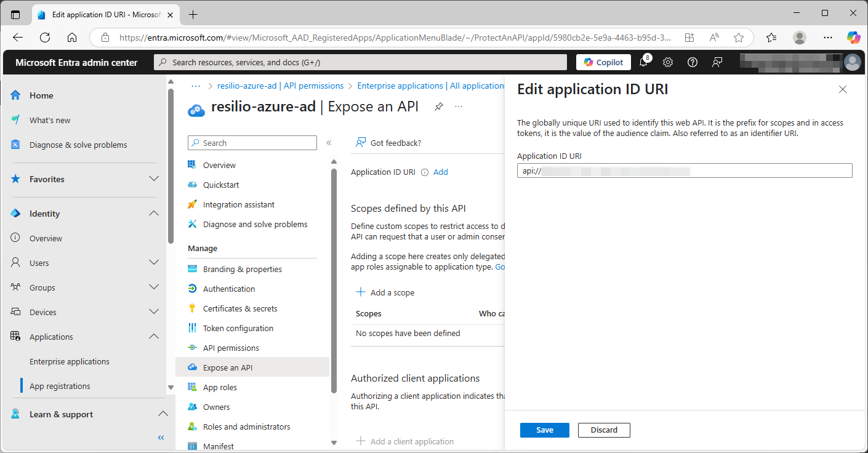Click the help question-mark icon

pos(692,62)
